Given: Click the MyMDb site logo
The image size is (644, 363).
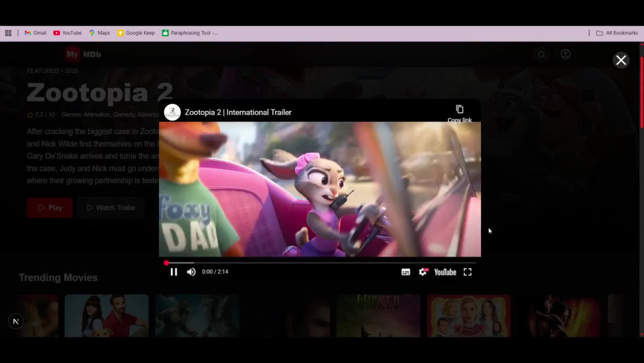Looking at the screenshot, I should point(83,54).
